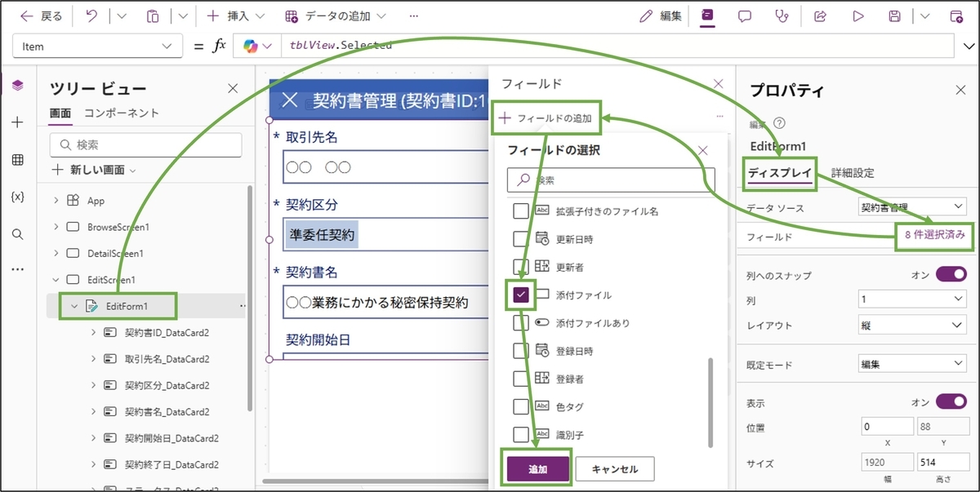The width and height of the screenshot is (980, 492).
Task: Open the 既定モード dropdown
Action: pyautogui.click(x=914, y=364)
